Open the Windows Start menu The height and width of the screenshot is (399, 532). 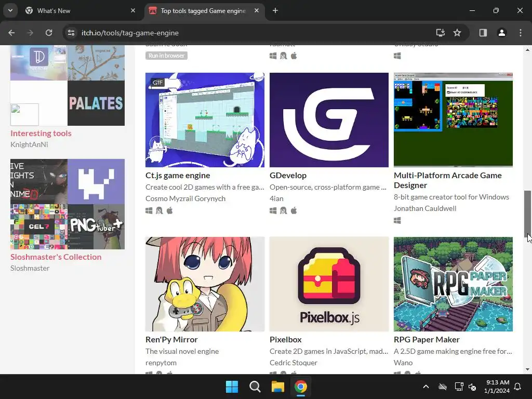pos(232,387)
